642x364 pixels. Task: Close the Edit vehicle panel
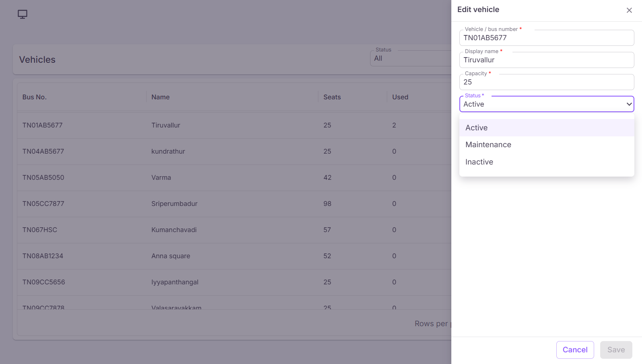[629, 10]
